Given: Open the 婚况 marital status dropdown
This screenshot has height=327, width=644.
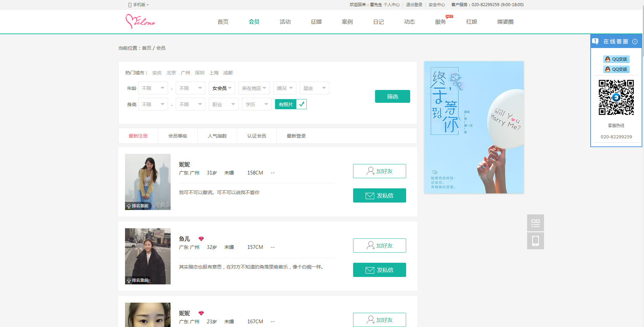Looking at the screenshot, I should pyautogui.click(x=285, y=88).
